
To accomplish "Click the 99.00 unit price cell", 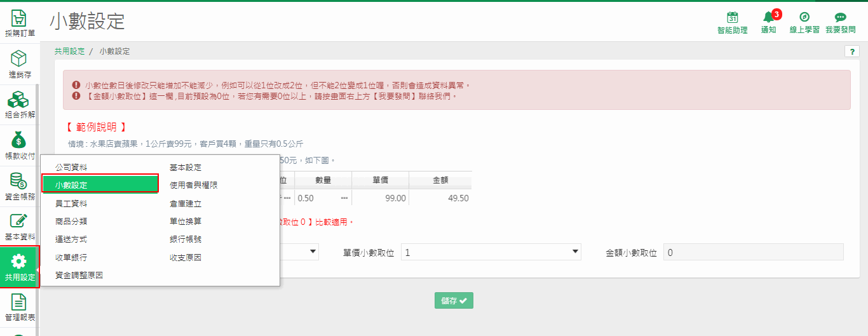I will pyautogui.click(x=382, y=198).
